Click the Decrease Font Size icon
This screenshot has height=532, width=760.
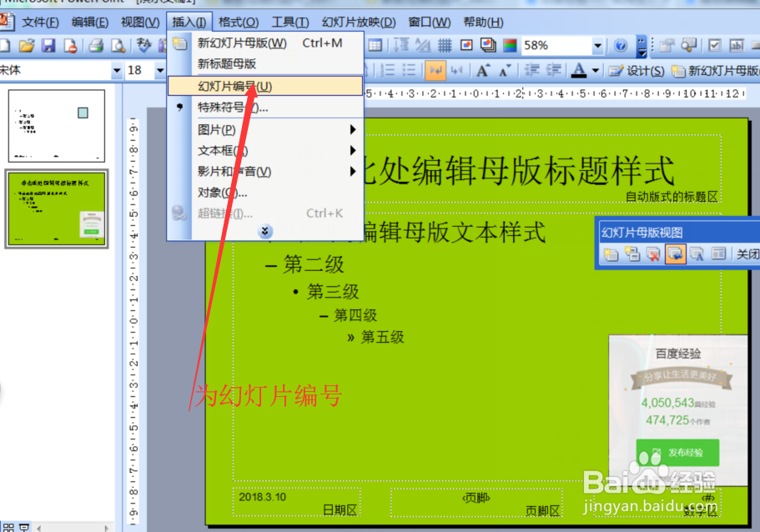504,71
